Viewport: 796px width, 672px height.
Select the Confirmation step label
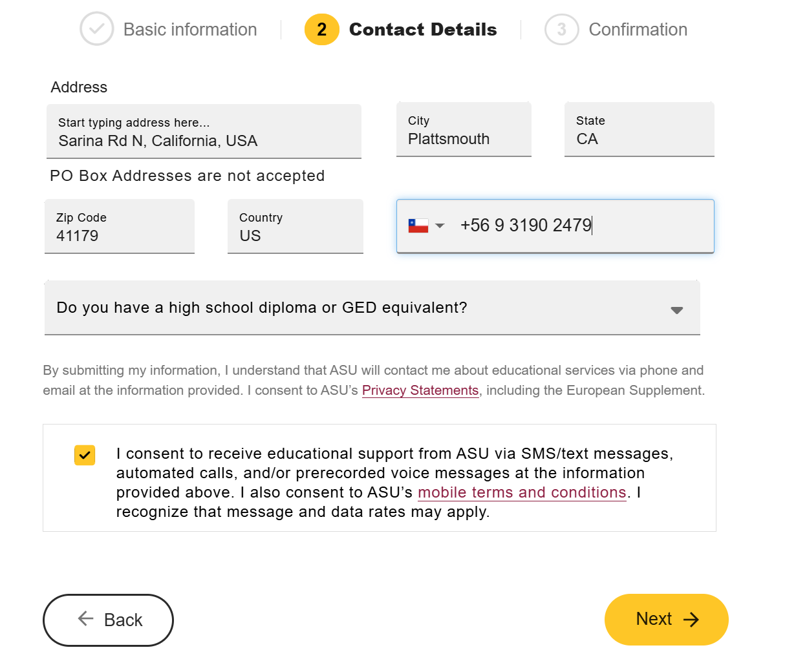(x=638, y=30)
